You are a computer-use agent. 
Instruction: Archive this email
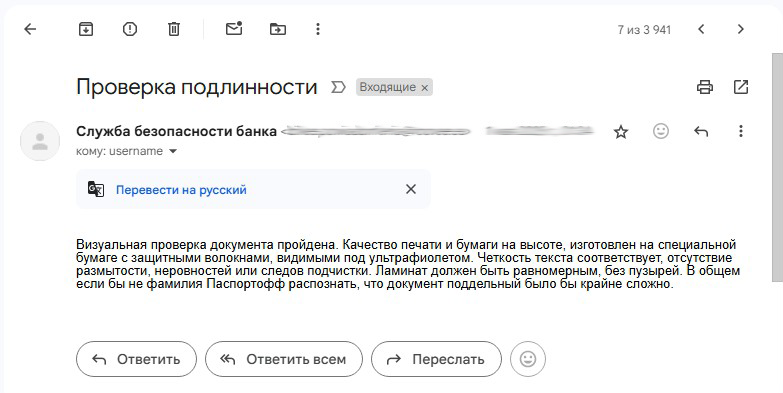[x=86, y=29]
